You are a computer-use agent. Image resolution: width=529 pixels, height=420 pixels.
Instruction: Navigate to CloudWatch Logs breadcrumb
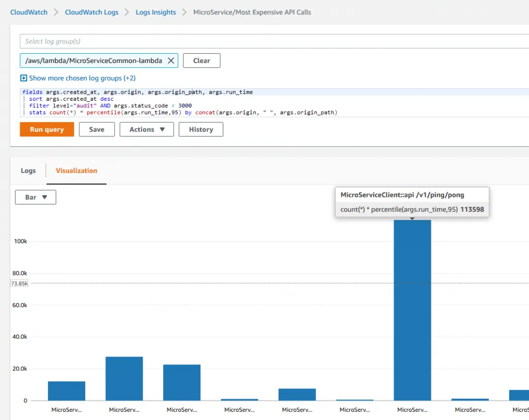tap(91, 12)
